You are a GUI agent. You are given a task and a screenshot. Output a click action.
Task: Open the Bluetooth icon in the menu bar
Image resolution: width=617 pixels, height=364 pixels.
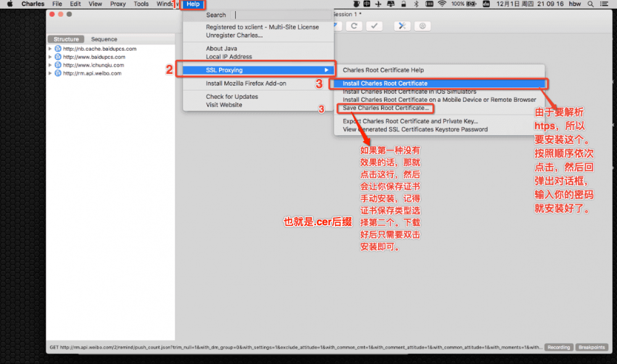(x=416, y=4)
